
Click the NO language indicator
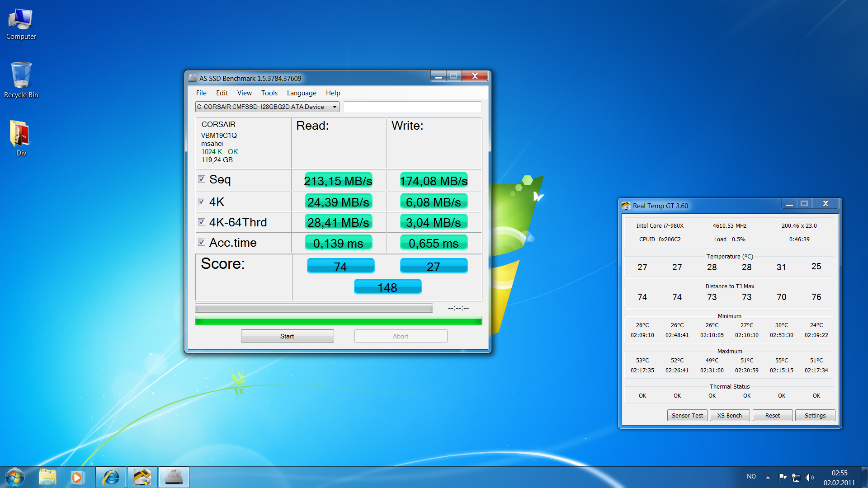coord(751,476)
